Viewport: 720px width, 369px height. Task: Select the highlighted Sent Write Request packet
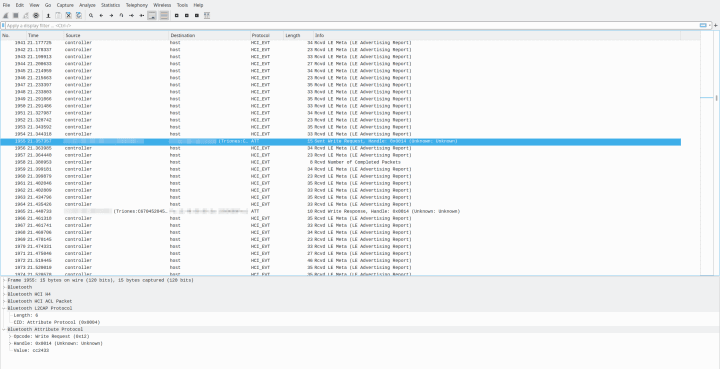pyautogui.click(x=340, y=141)
